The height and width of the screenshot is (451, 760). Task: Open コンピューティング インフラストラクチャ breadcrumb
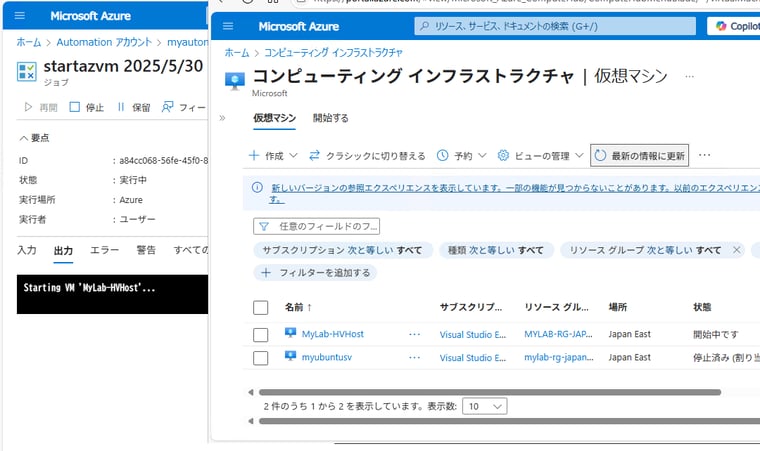click(x=333, y=52)
